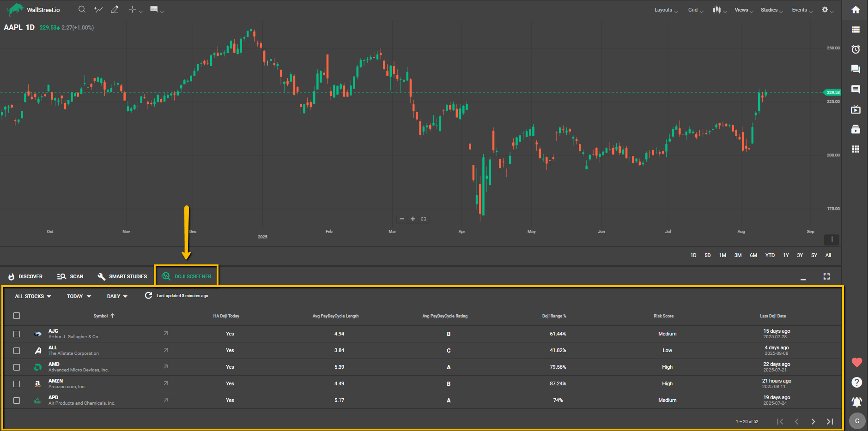Viewport: 868px width, 431px height.
Task: Set chart range to 1M
Action: point(722,255)
